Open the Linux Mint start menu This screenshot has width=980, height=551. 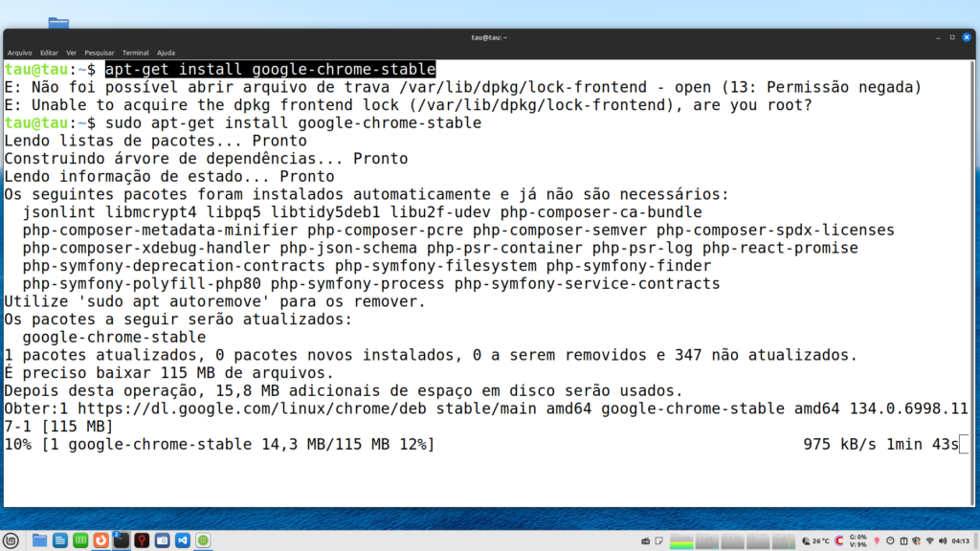(x=11, y=540)
